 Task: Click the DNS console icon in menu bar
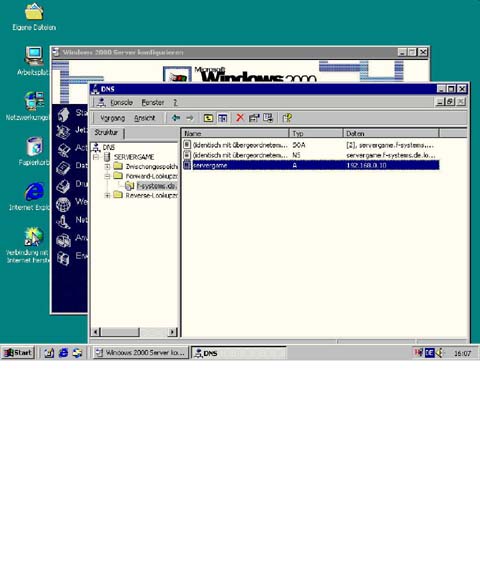pos(102,102)
